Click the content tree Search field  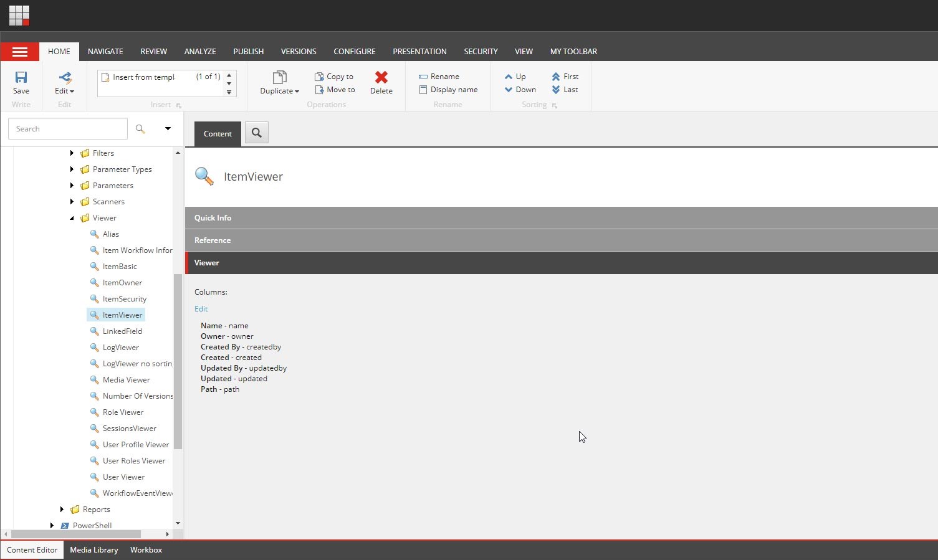[x=67, y=129]
